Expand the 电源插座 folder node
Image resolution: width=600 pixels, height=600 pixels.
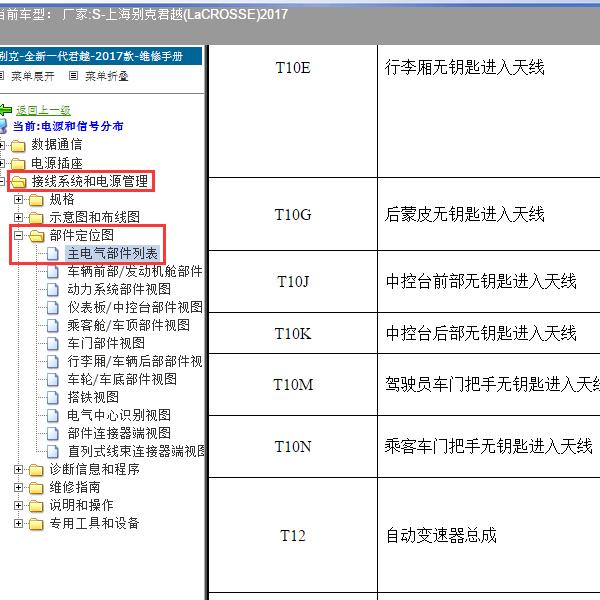point(2,163)
